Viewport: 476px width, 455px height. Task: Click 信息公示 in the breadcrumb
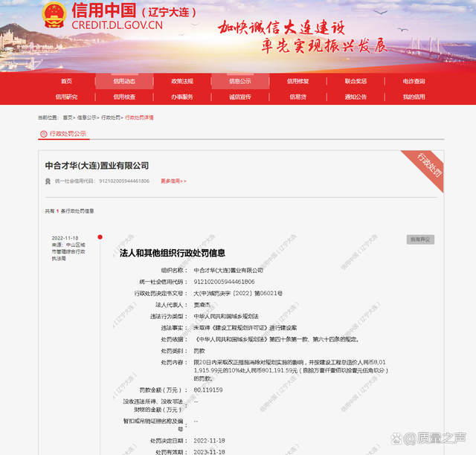coord(86,117)
